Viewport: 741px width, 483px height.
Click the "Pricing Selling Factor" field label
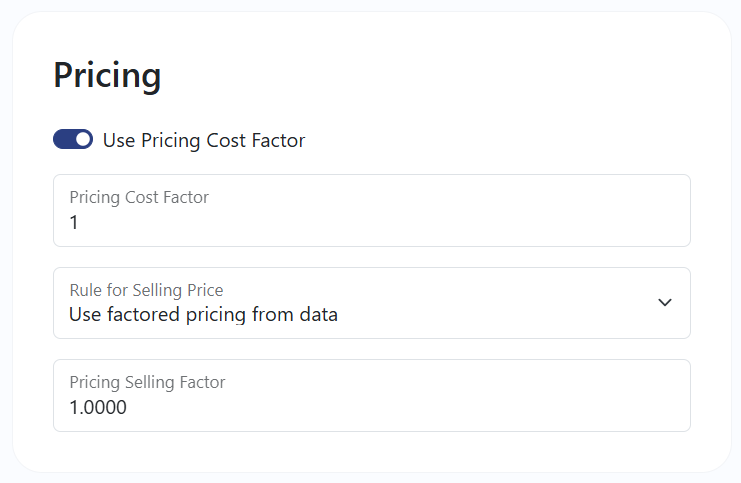tap(147, 382)
